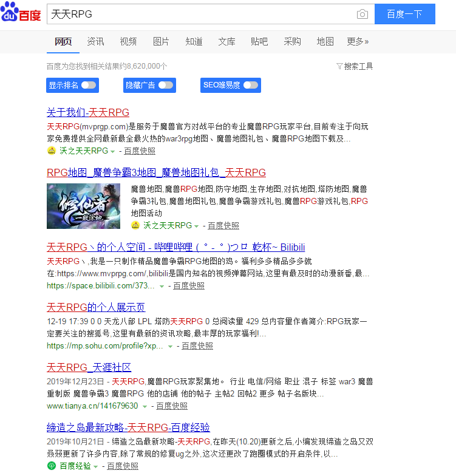
Task: Switch to the 视频 tab
Action: (x=129, y=41)
